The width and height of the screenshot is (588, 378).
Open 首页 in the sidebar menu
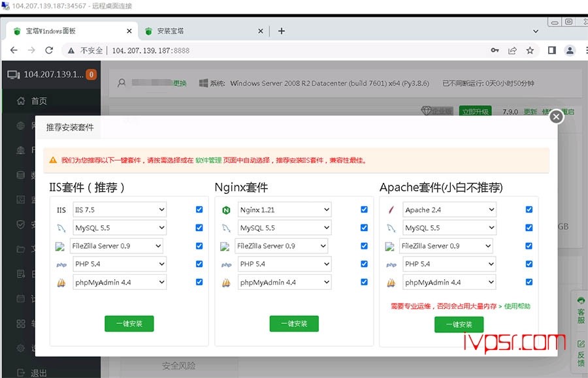click(51, 101)
